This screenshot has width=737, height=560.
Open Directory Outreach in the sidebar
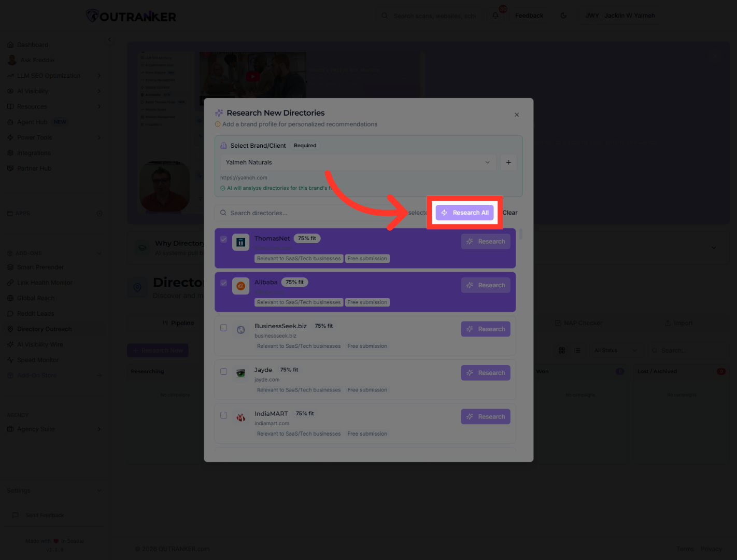45,329
